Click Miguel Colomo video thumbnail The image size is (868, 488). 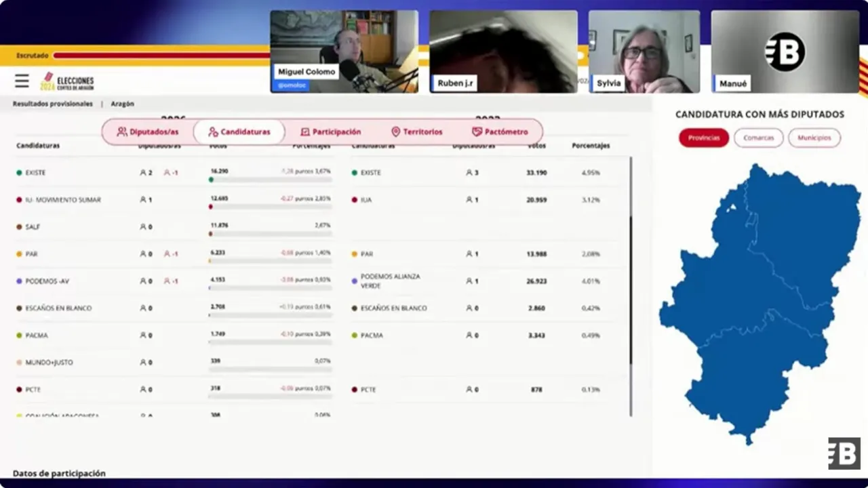pos(344,52)
